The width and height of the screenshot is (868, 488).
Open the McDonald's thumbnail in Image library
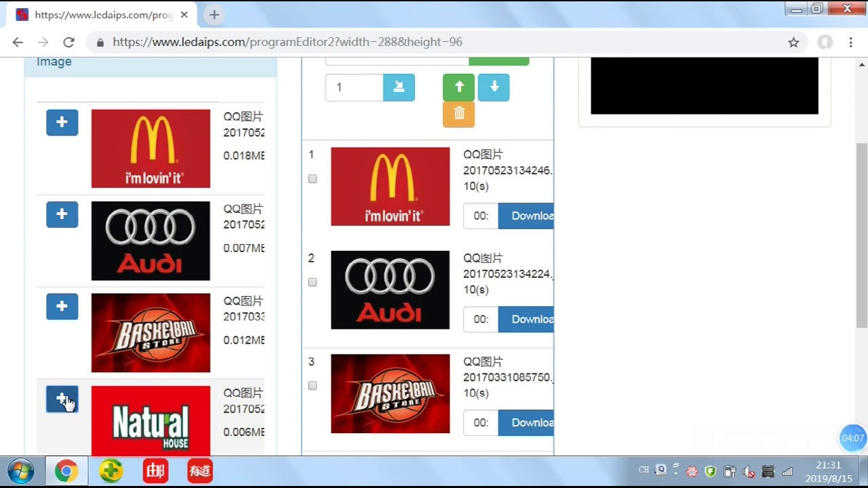point(151,148)
